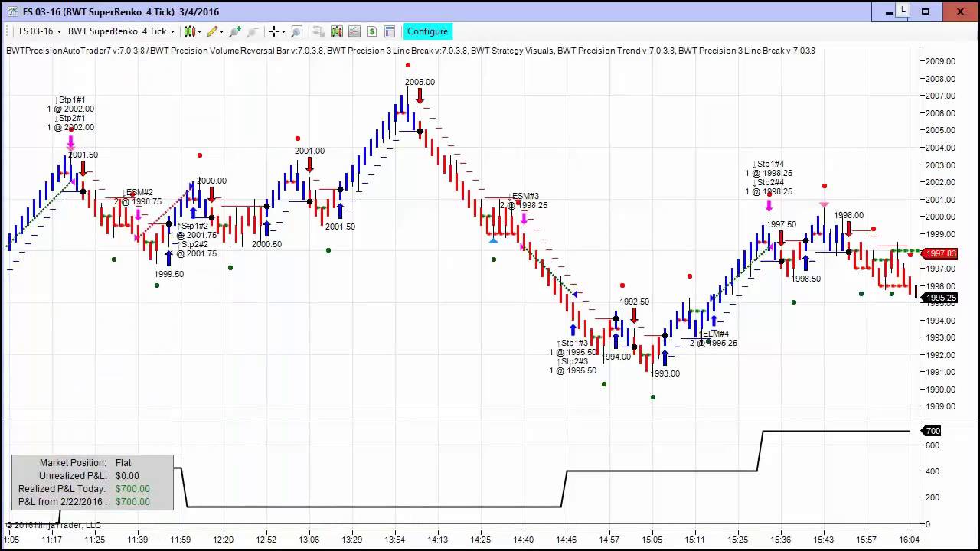Click the 1992.50 price label
This screenshot has height=551, width=980.
[x=634, y=302]
